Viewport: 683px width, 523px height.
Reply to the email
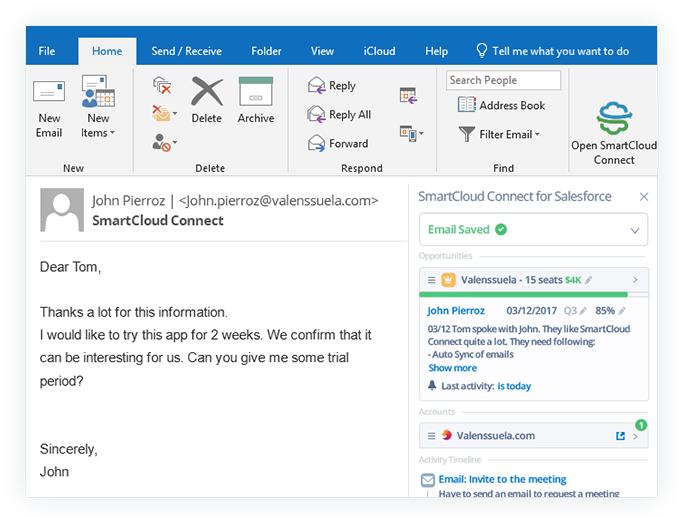[x=332, y=85]
